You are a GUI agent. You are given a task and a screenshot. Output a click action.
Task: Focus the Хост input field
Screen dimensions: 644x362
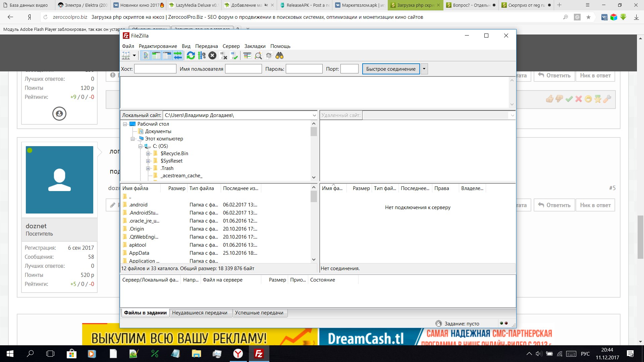point(155,69)
